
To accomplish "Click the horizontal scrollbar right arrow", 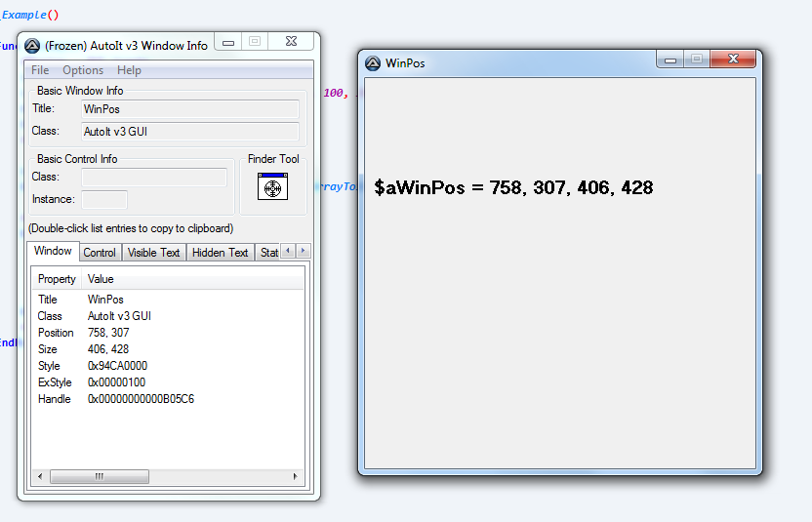I will tap(296, 477).
